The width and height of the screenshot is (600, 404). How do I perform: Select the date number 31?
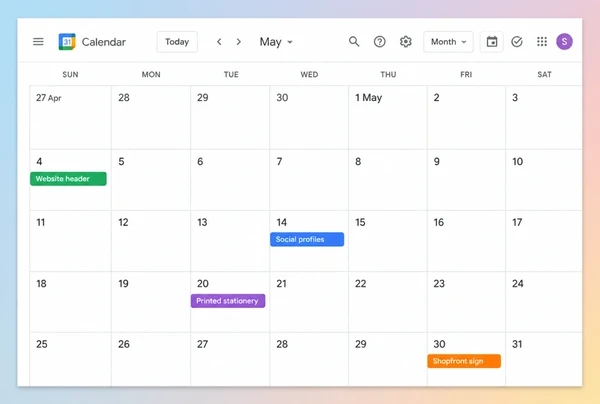pos(517,344)
